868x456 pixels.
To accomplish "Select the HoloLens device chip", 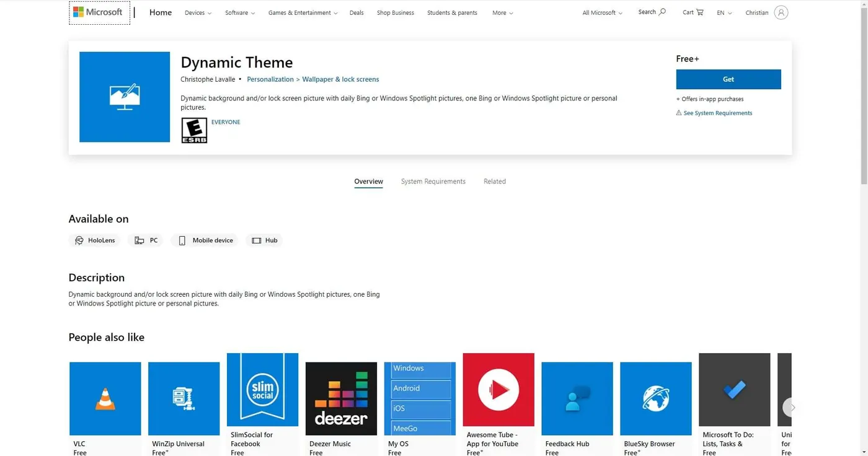I will [x=95, y=240].
